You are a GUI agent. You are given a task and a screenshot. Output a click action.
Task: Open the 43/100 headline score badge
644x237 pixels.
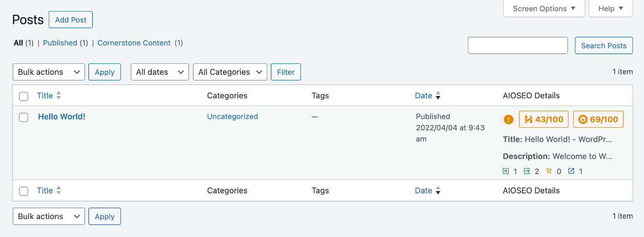coord(544,119)
